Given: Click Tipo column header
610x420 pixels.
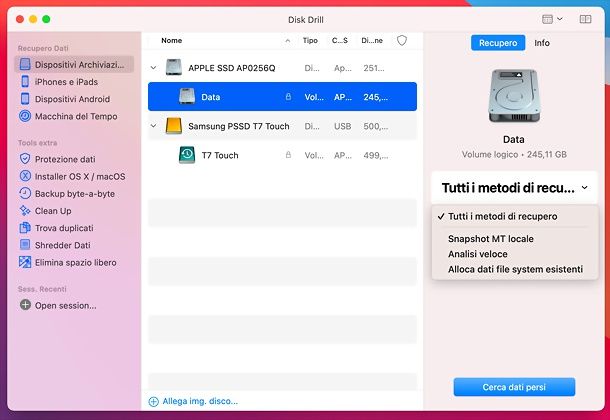Looking at the screenshot, I should coord(310,40).
